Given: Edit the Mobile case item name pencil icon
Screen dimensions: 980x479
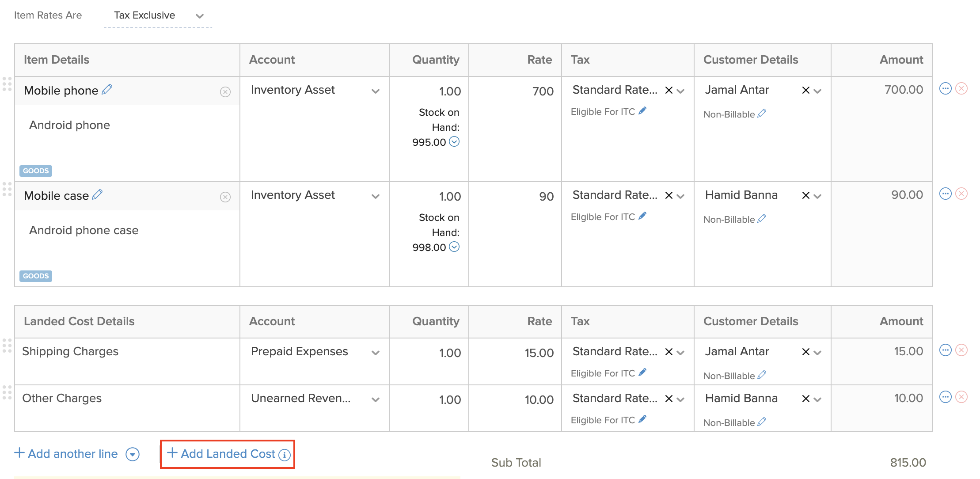Looking at the screenshot, I should pos(98,194).
